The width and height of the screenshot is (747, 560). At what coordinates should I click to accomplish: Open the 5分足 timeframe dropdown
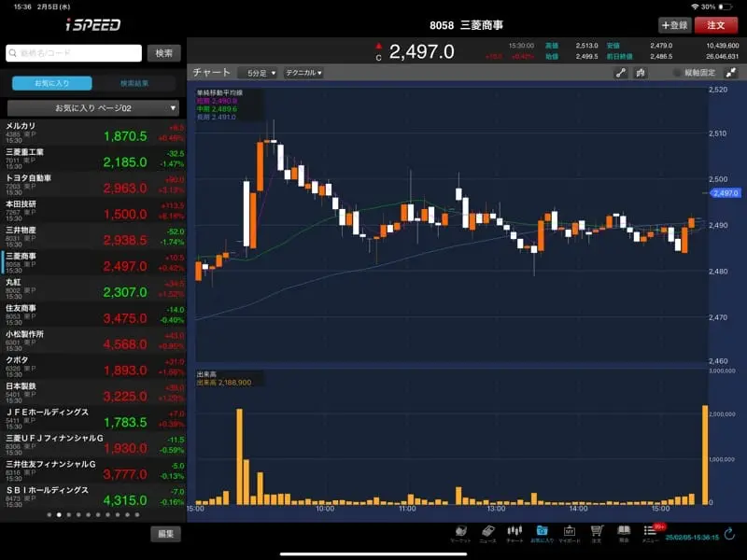[x=258, y=73]
